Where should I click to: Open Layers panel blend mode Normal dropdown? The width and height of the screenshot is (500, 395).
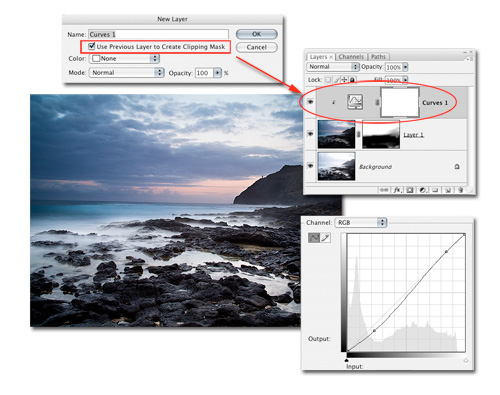(332, 67)
